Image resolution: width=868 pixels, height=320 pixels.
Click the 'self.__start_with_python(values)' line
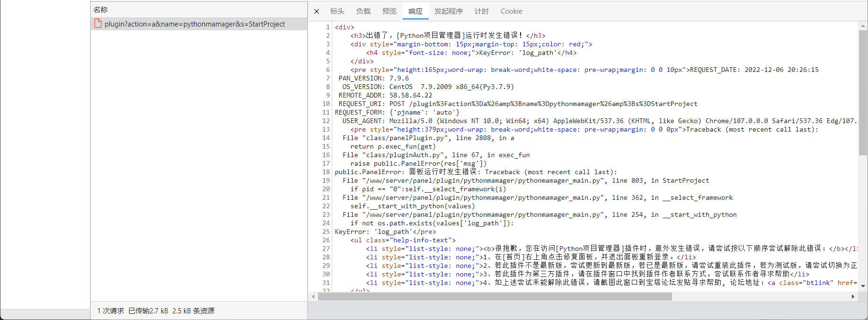coord(413,206)
